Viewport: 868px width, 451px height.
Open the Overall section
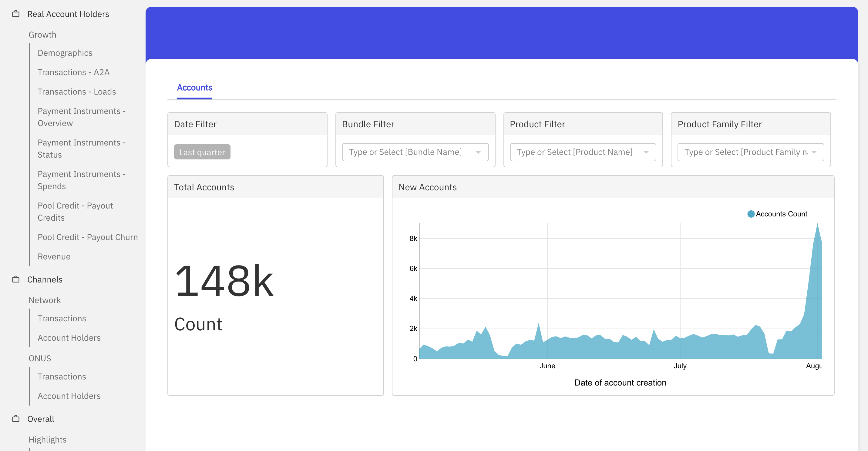(x=41, y=419)
